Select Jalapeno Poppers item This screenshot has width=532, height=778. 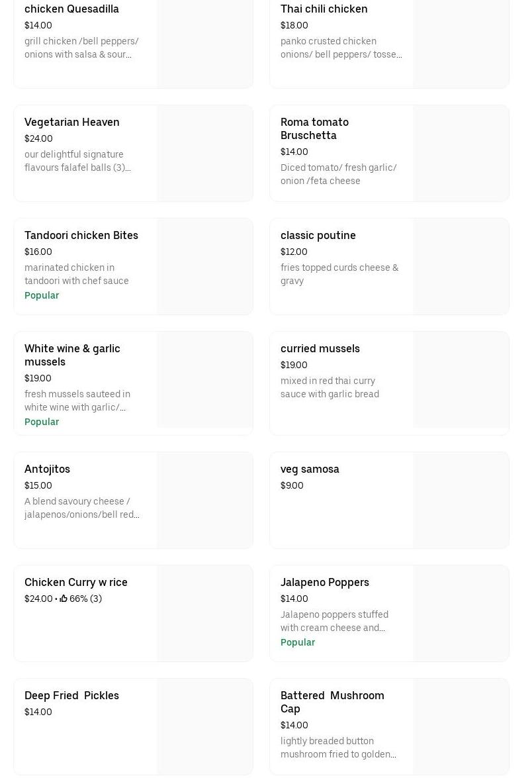[x=325, y=583]
